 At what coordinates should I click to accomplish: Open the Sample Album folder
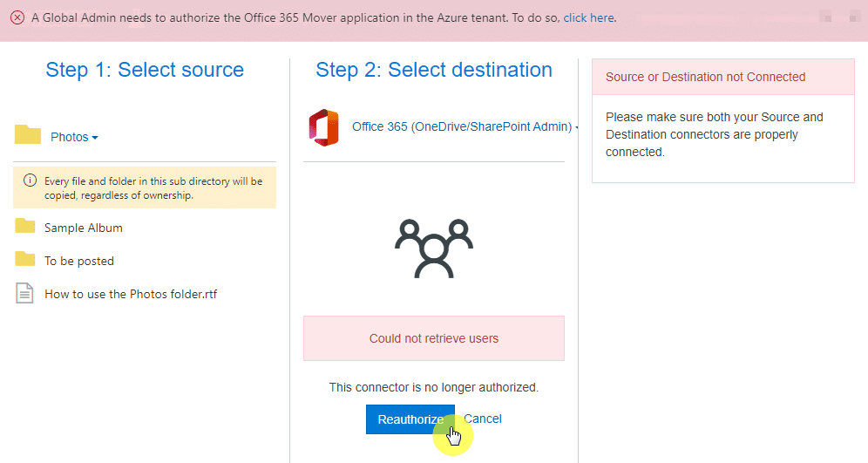tap(84, 228)
